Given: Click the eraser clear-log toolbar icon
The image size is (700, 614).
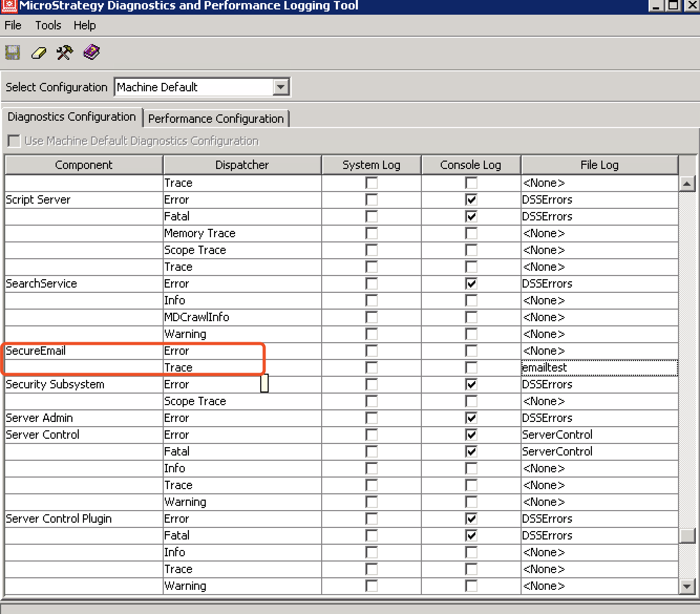Looking at the screenshot, I should (x=39, y=52).
